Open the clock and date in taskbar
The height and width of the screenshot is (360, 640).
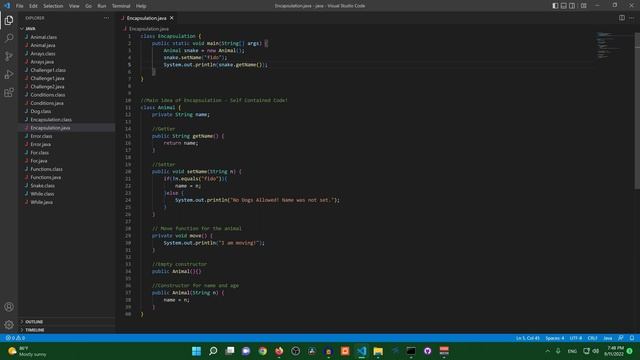614,351
